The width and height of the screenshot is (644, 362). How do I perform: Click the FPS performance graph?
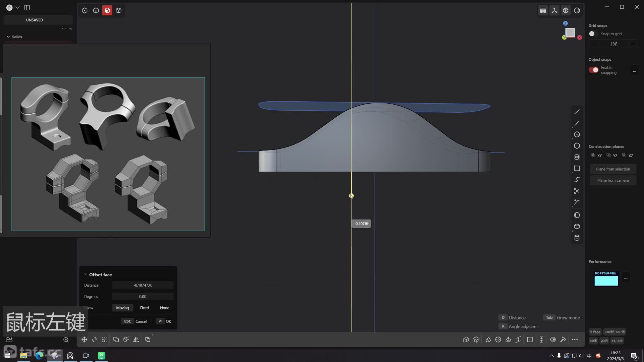(606, 279)
